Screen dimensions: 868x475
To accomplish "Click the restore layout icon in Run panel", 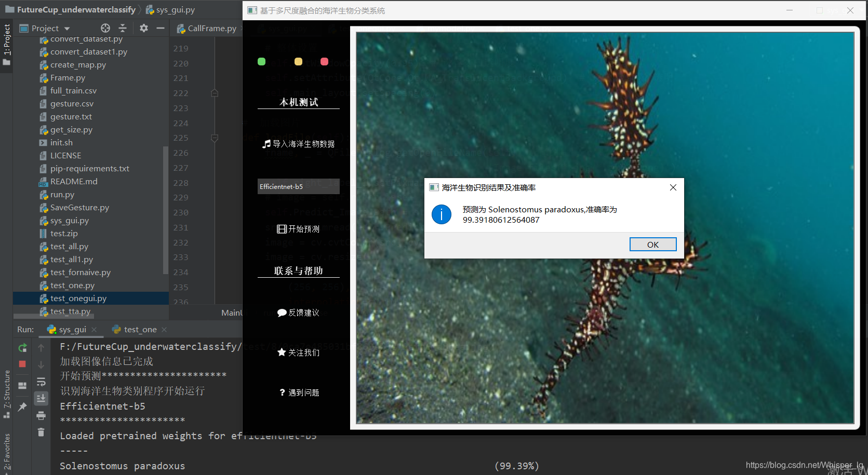I will pos(22,386).
